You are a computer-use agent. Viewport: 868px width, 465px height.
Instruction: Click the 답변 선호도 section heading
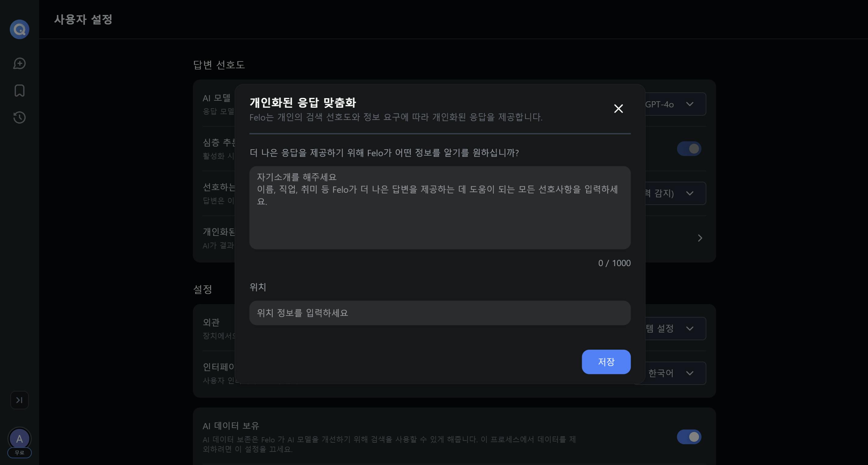pyautogui.click(x=219, y=65)
